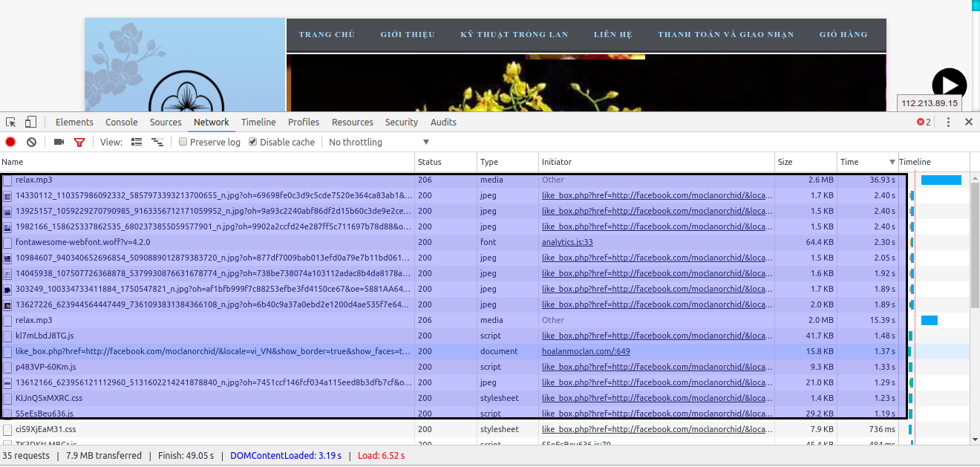Image resolution: width=980 pixels, height=467 pixels.
Task: Open the Audits tab
Action: click(x=443, y=123)
